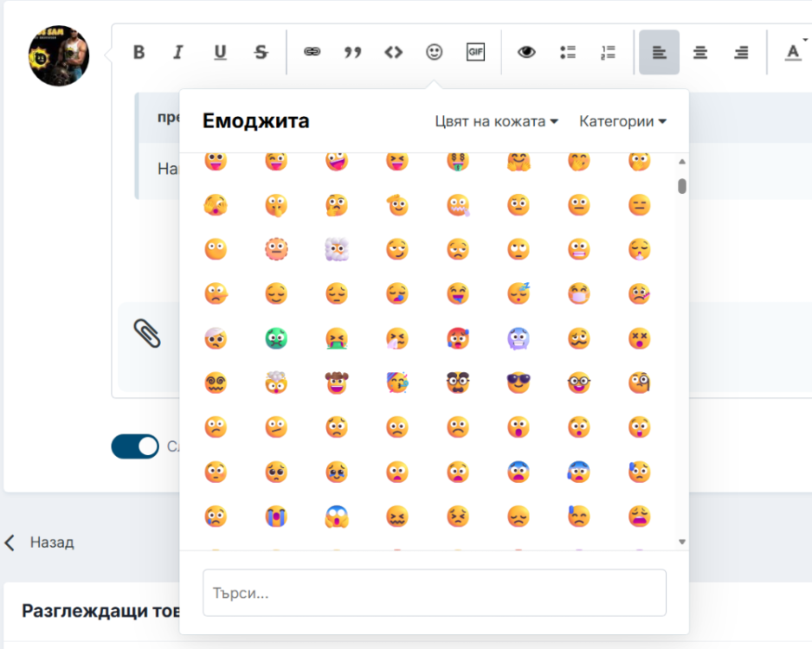Image resolution: width=812 pixels, height=649 pixels.
Task: Align text to the right
Action: (741, 52)
